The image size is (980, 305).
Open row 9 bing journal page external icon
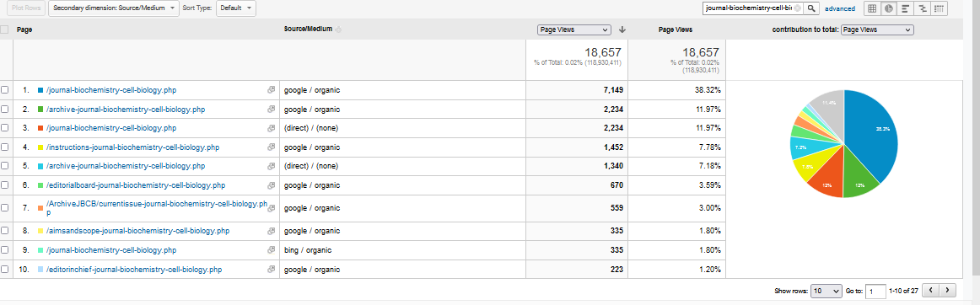(x=272, y=250)
